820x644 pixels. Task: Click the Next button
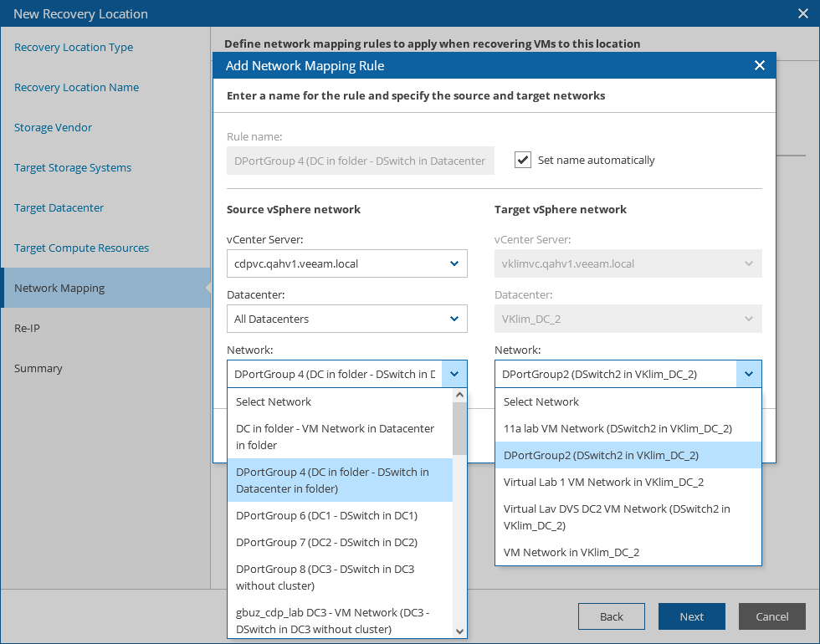(691, 616)
